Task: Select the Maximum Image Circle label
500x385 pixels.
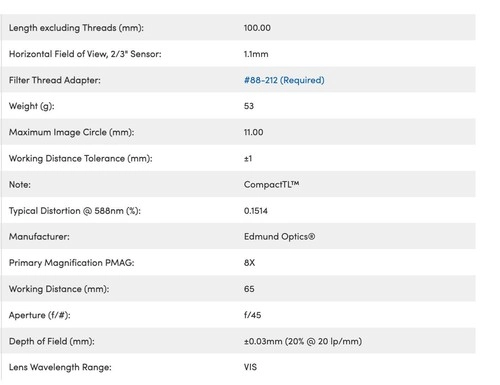Action: tap(72, 132)
